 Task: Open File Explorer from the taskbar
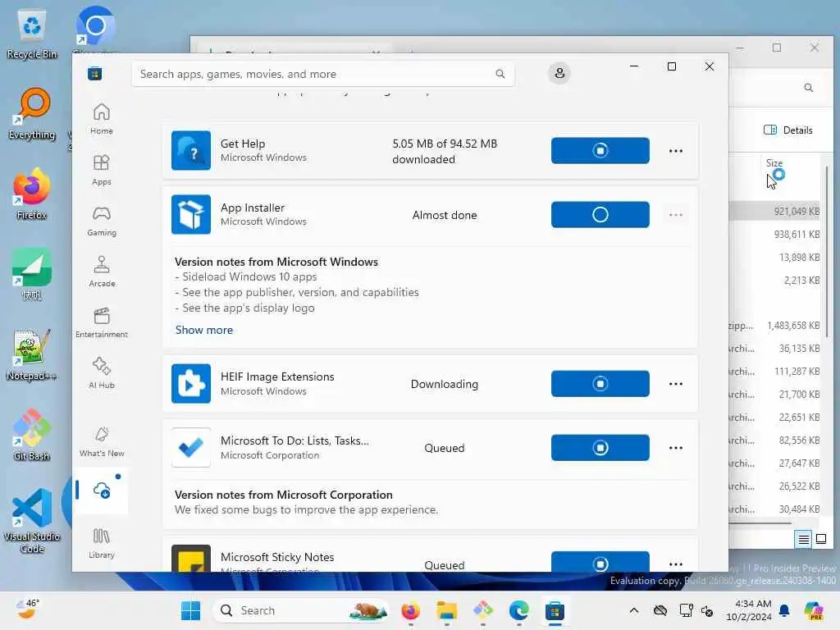(447, 610)
